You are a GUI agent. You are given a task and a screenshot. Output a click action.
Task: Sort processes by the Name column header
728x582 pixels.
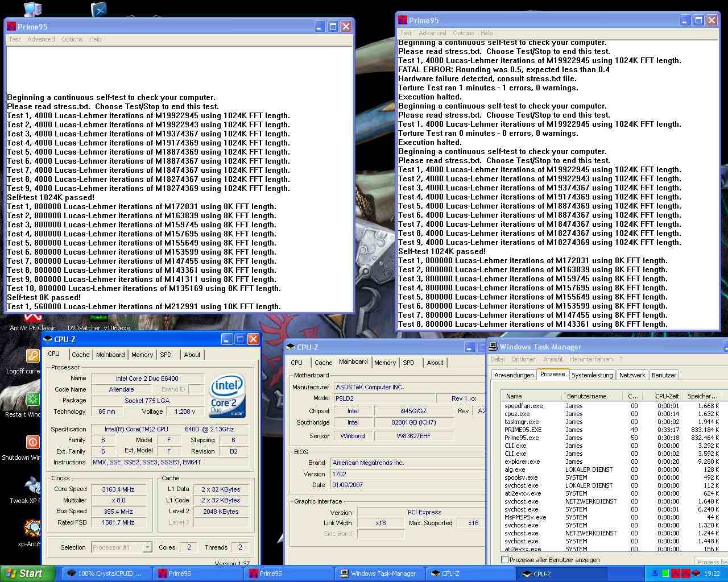tap(532, 396)
